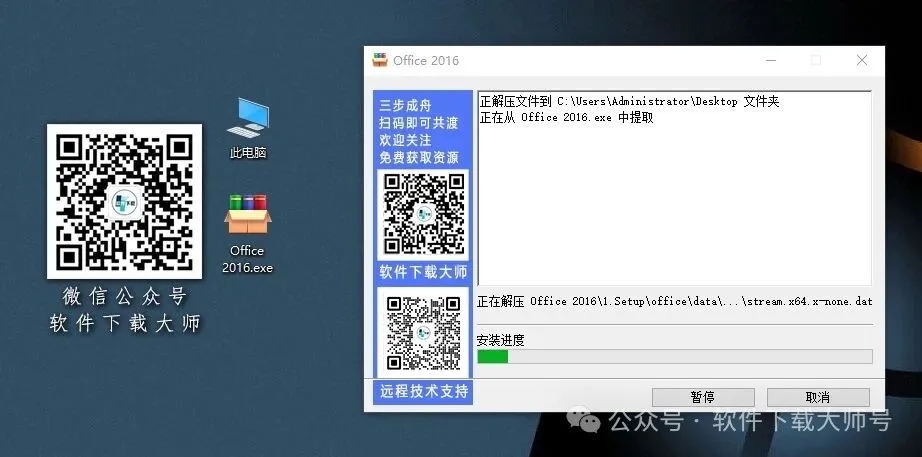The width and height of the screenshot is (922, 457).
Task: Click the 安装进度 label
Action: click(x=500, y=340)
